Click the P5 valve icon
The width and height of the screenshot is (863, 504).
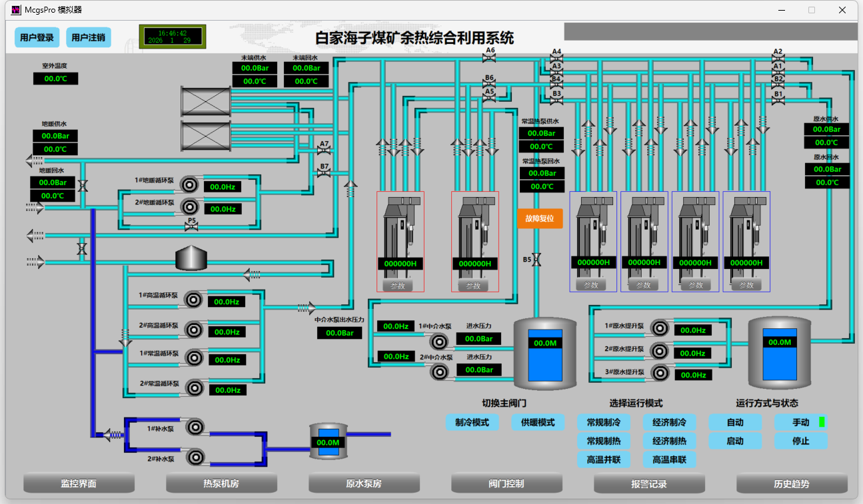point(191,228)
